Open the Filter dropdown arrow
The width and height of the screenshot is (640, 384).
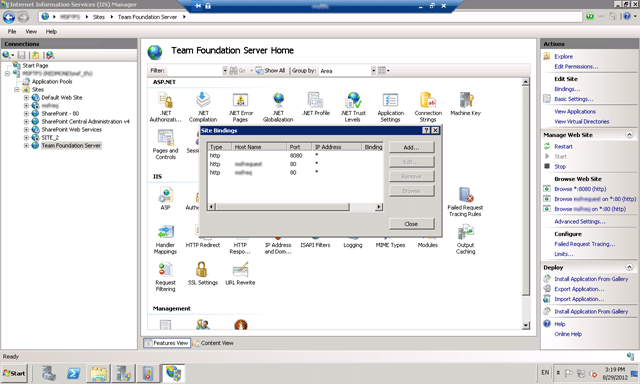click(224, 71)
